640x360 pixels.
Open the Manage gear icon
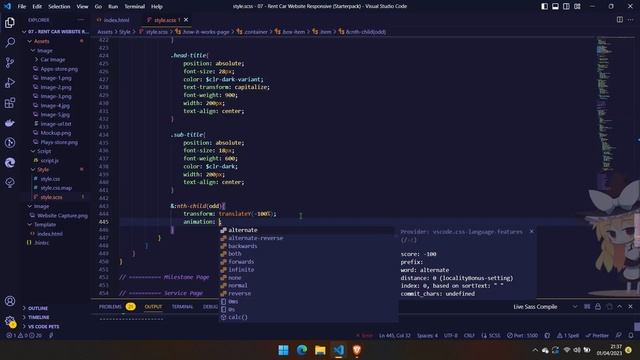10,321
